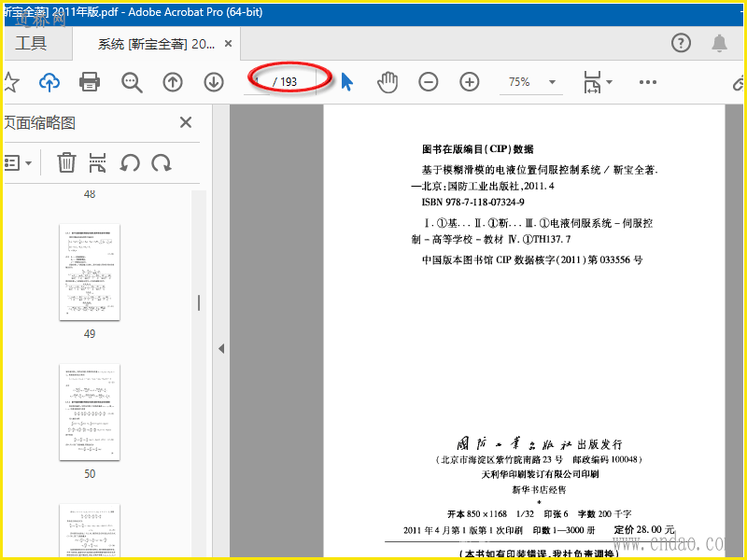Click the total page count / 193
The height and width of the screenshot is (560, 747).
[285, 82]
